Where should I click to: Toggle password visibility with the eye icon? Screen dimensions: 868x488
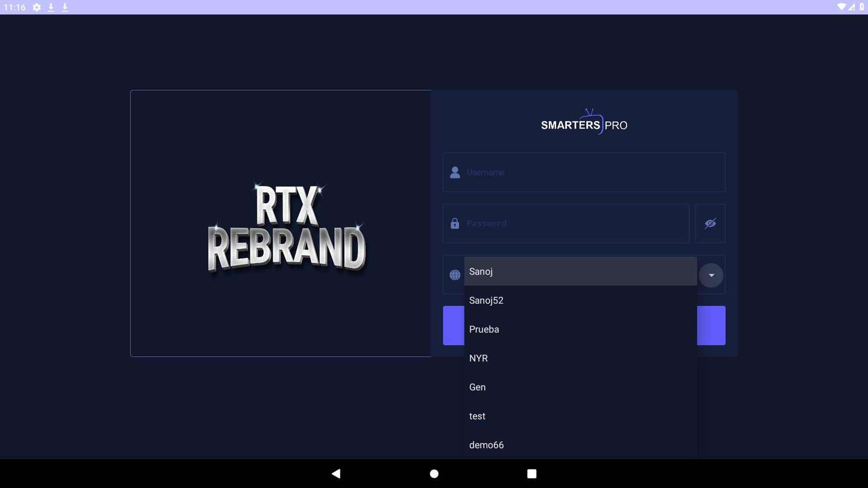pos(710,223)
